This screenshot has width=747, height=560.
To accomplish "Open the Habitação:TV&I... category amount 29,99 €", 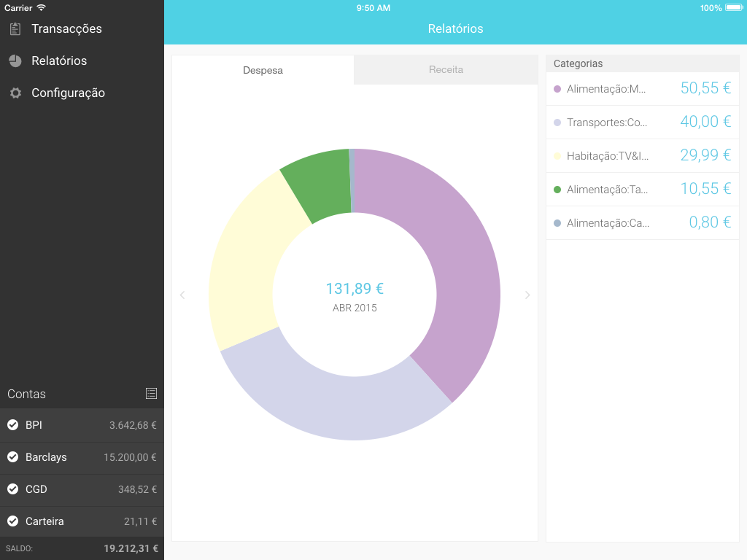I will coord(705,155).
